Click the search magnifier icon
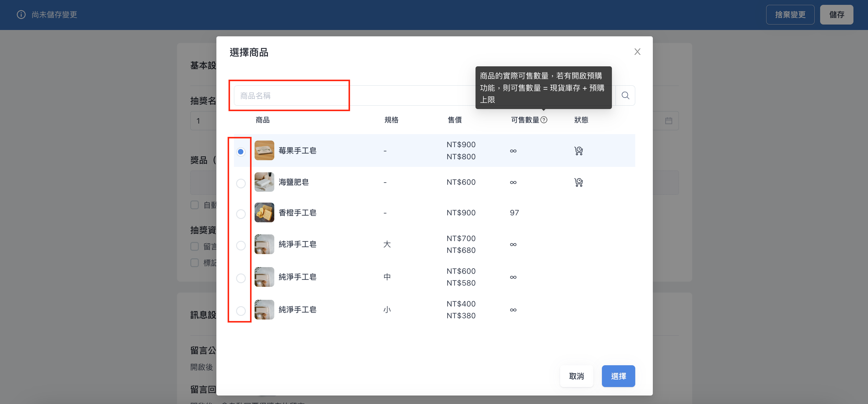 pos(625,96)
